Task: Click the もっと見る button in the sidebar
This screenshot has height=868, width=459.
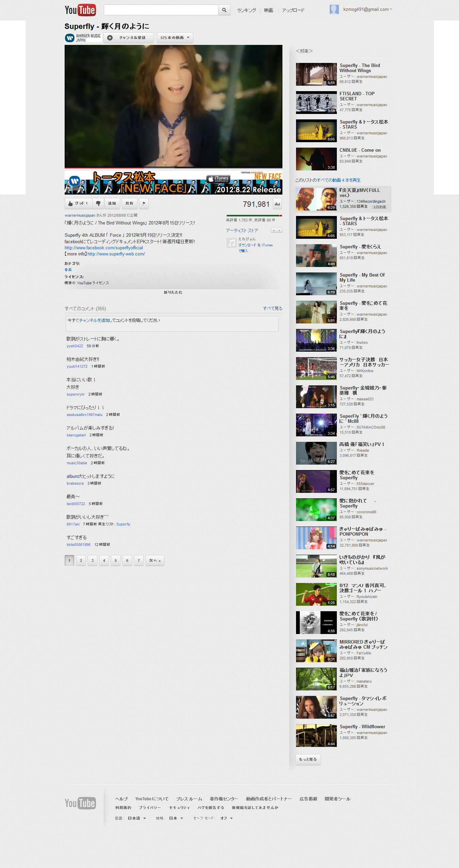Action: (x=308, y=759)
